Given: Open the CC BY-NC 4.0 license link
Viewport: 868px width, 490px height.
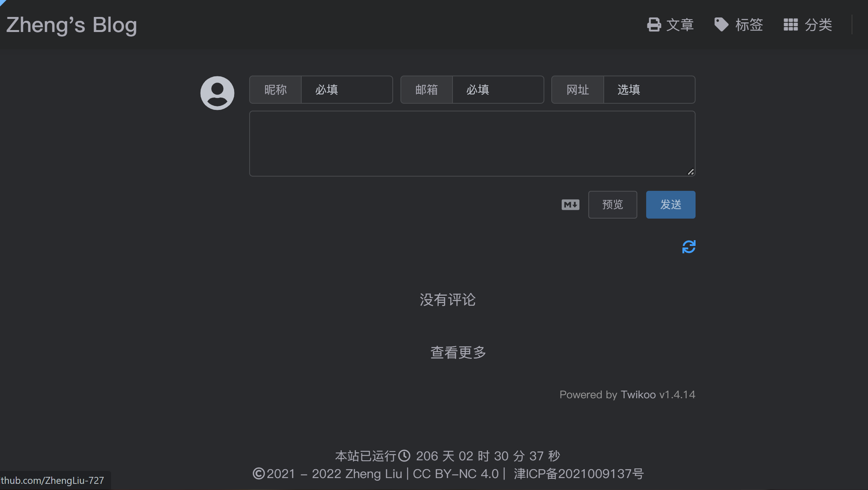Looking at the screenshot, I should click(x=456, y=474).
